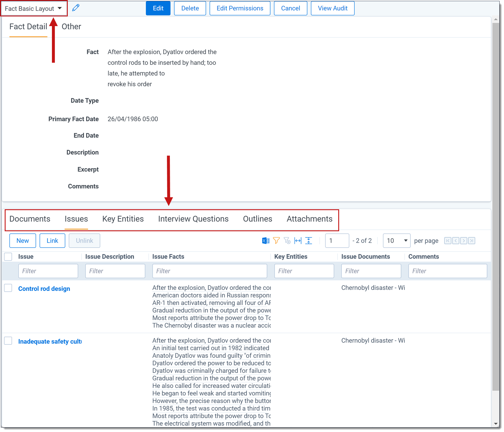Auto-fit row heights in the grid
The image size is (504, 432).
tap(308, 240)
